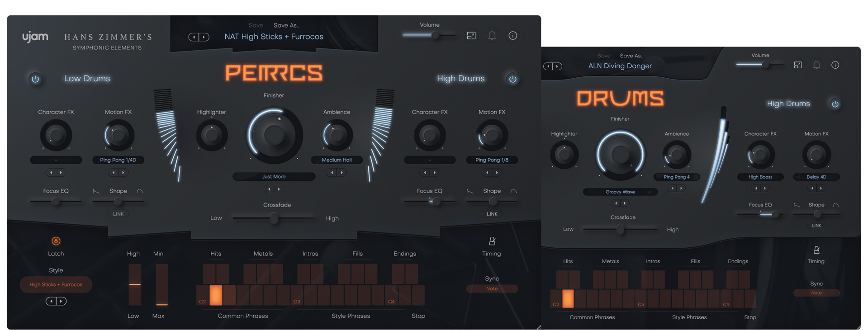
Task: Adjust the PERCS Crossfade slider handle
Action: tap(274, 218)
